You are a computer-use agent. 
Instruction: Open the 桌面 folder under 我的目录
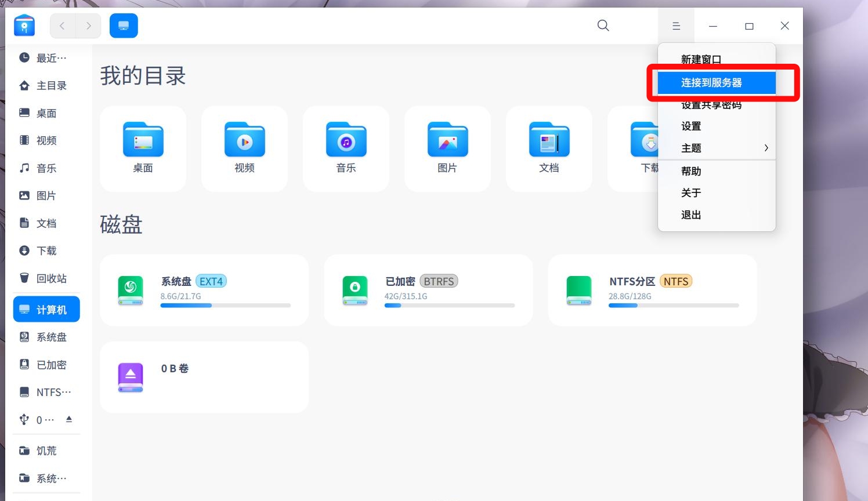click(x=143, y=148)
